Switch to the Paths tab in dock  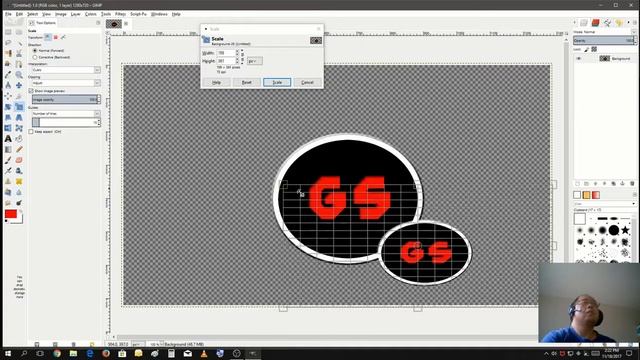[607, 22]
